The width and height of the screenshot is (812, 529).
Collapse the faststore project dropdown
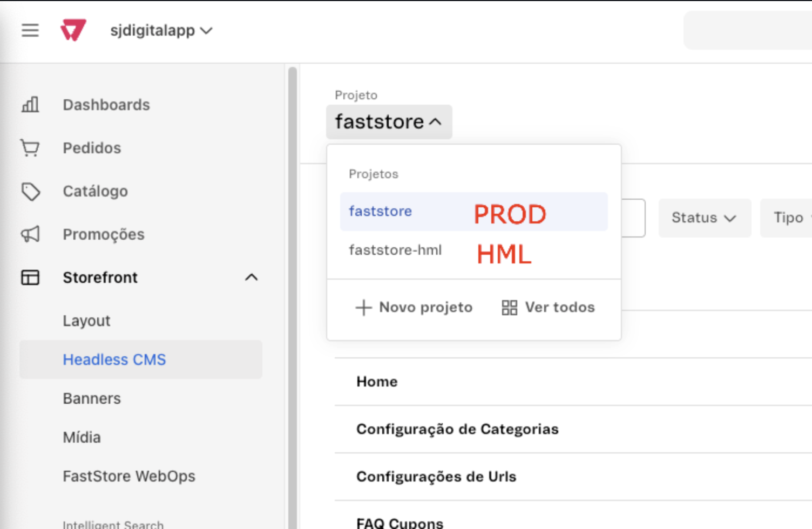click(x=389, y=122)
